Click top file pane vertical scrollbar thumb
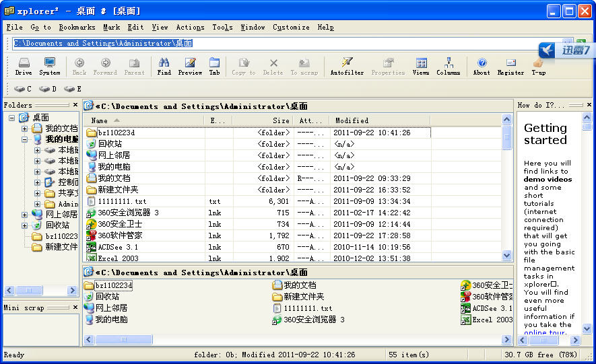The height and width of the screenshot is (364, 596). (506, 138)
